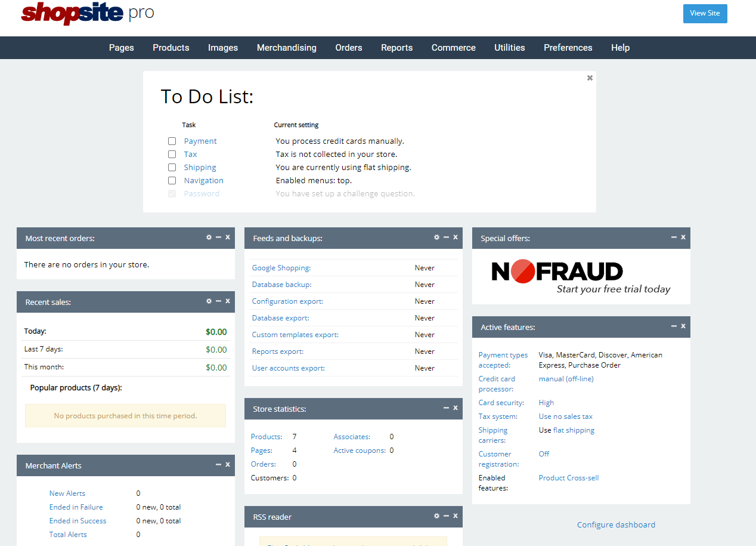The image size is (756, 546).
Task: Mark the Shipping task checkbox
Action: coord(172,168)
